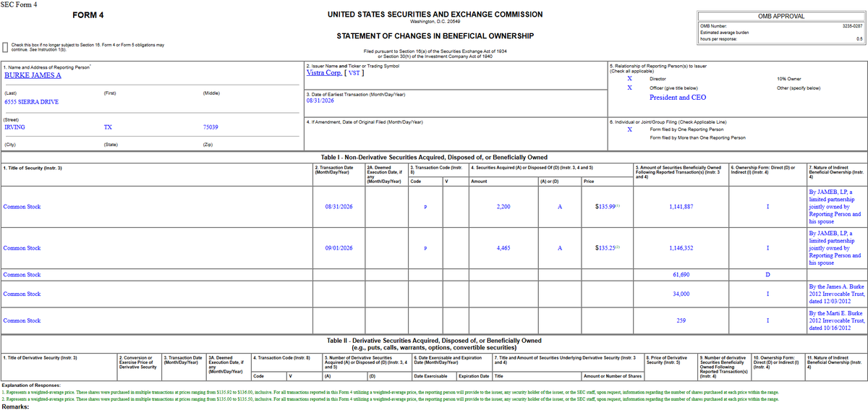The width and height of the screenshot is (868, 413).
Task: Click 'Form filed by More than One Reporting Person'
Action: point(696,137)
